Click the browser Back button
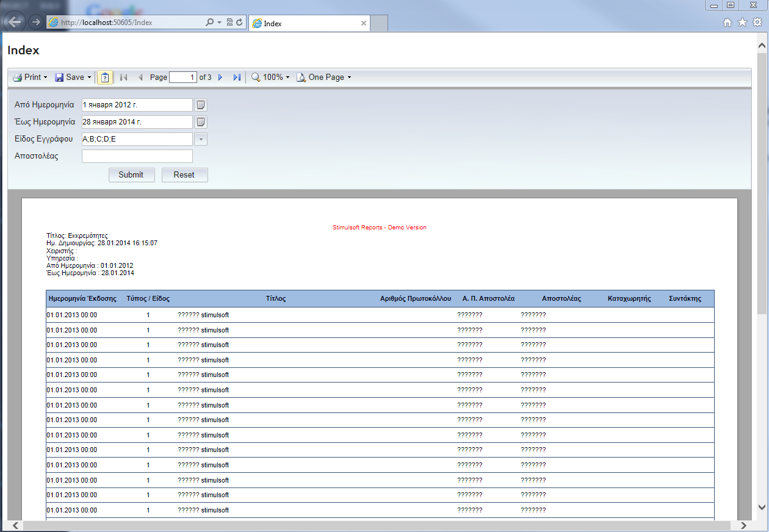 (x=14, y=22)
